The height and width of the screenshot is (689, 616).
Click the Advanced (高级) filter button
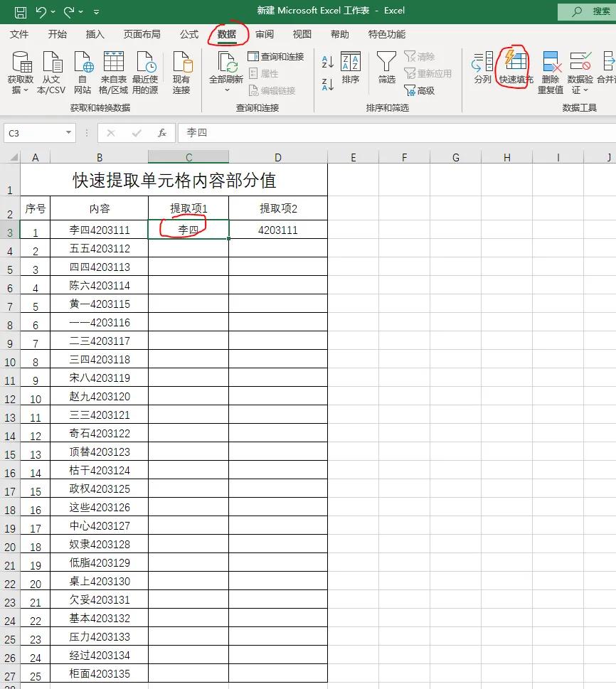click(419, 90)
